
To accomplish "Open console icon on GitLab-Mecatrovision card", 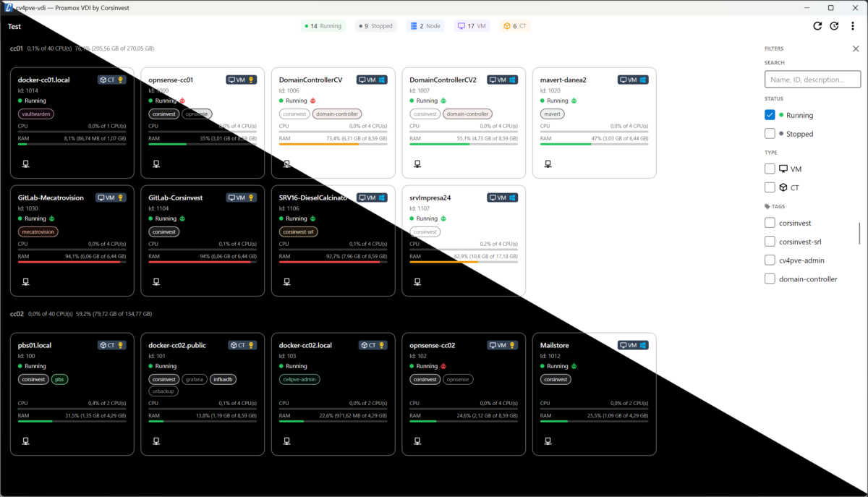I will click(25, 281).
